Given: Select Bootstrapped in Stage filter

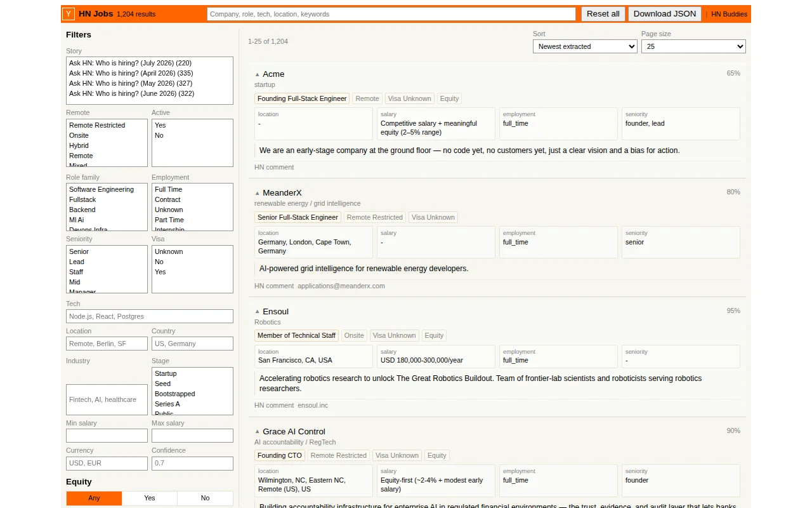Looking at the screenshot, I should [192, 394].
